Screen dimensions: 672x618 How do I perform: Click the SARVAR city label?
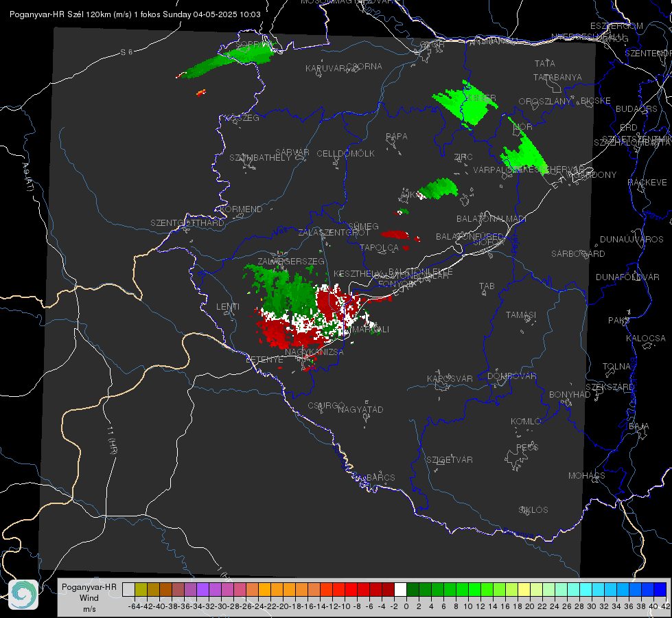(x=292, y=152)
